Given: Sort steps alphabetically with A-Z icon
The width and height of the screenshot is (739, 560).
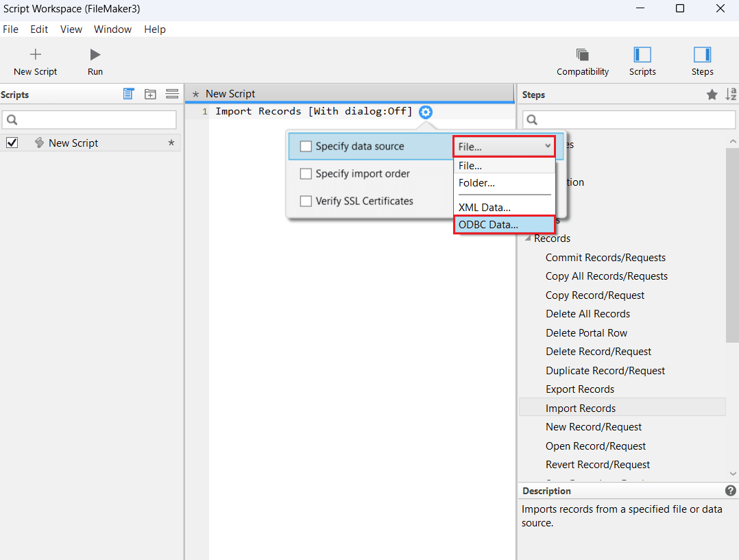Looking at the screenshot, I should click(x=731, y=95).
